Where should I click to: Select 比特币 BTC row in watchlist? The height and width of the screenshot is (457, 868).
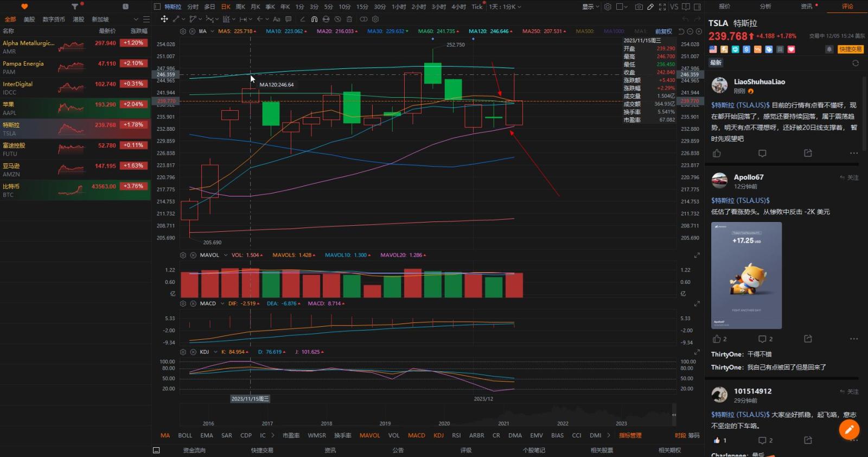[x=75, y=190]
